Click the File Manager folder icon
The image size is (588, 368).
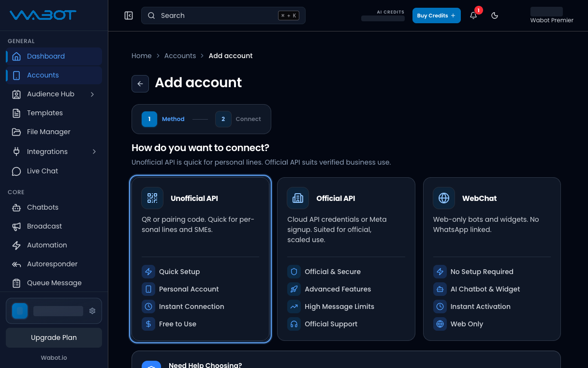click(16, 132)
